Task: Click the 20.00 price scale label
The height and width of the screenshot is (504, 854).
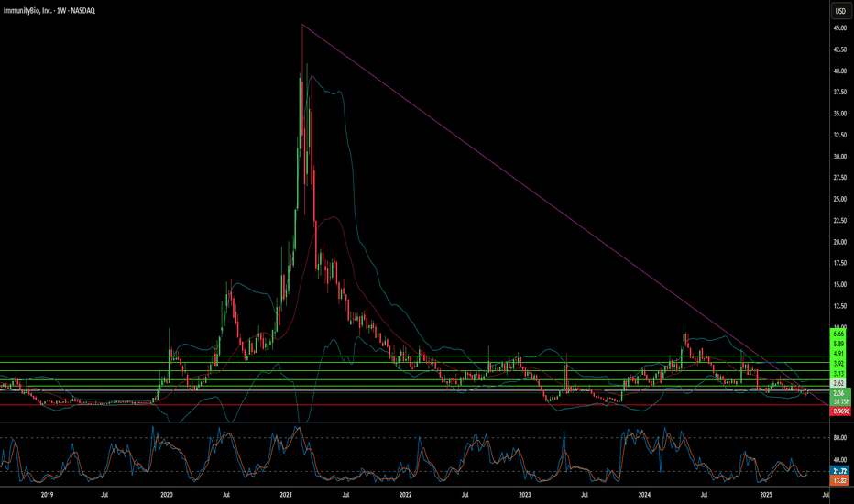Action: tap(841, 242)
